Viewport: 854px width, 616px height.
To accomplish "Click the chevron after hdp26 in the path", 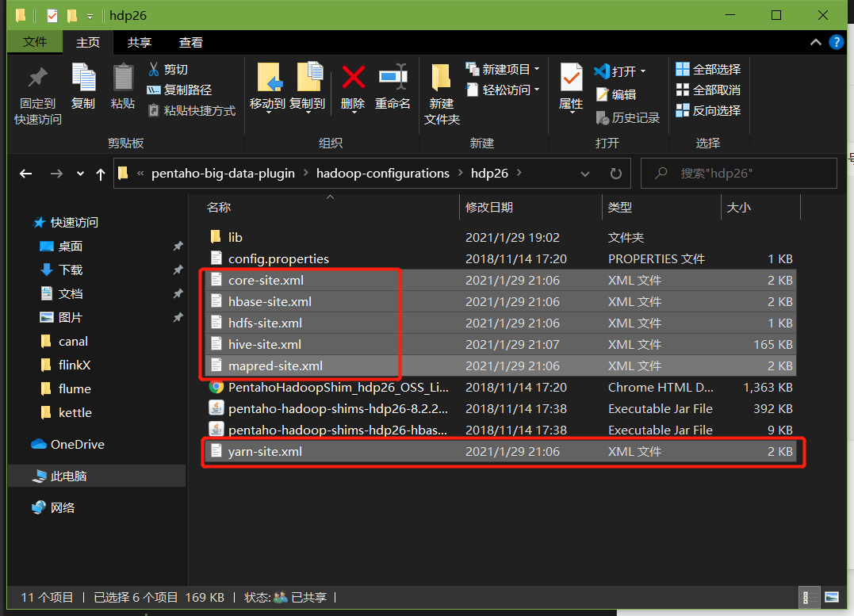I will tap(519, 173).
